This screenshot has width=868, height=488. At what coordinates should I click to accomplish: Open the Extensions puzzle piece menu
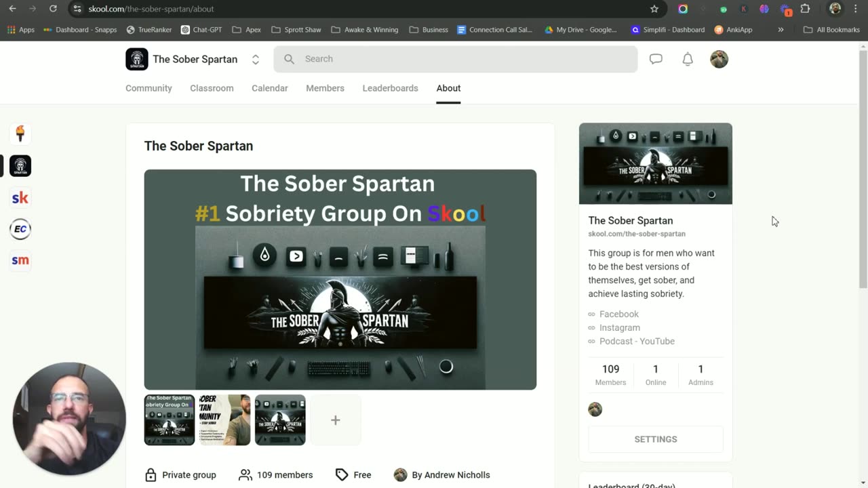(x=806, y=9)
